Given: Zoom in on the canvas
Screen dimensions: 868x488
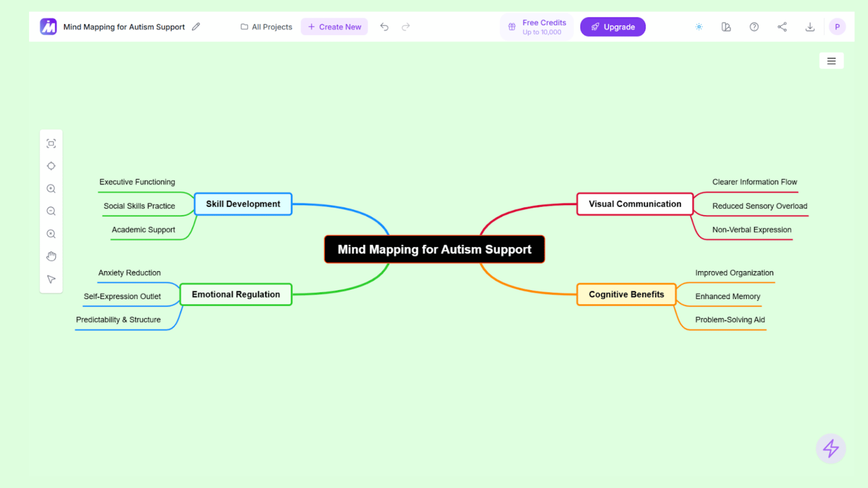Looking at the screenshot, I should tap(51, 188).
